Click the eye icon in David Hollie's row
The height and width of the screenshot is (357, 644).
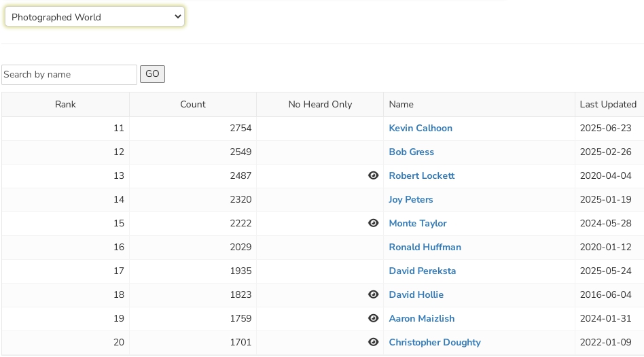[373, 294]
